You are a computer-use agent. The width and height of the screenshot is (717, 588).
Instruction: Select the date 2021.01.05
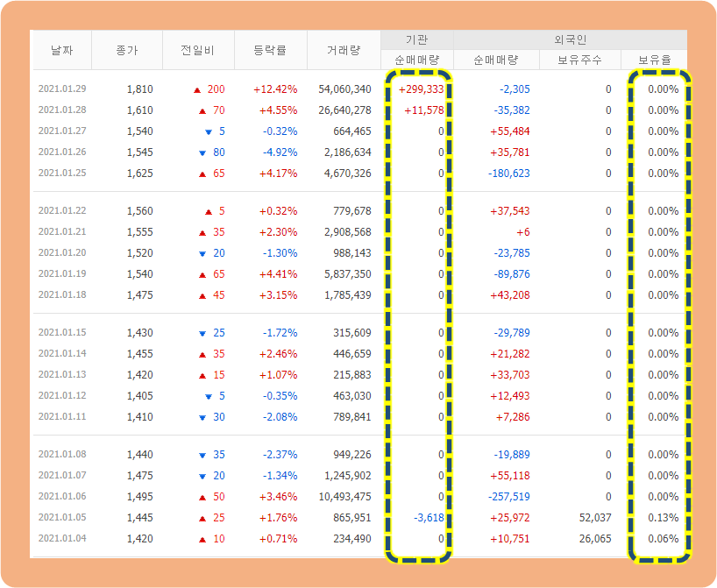click(x=62, y=517)
